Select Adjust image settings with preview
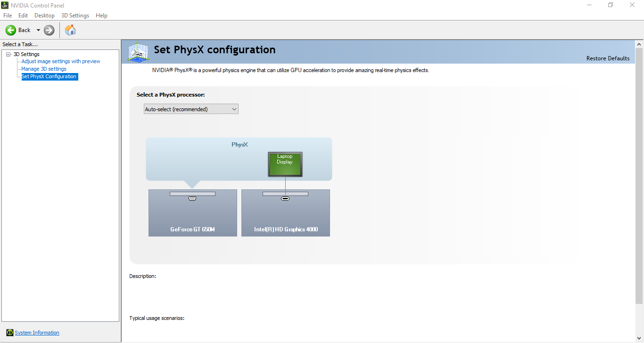Viewport: 644px width, 343px height. click(61, 61)
